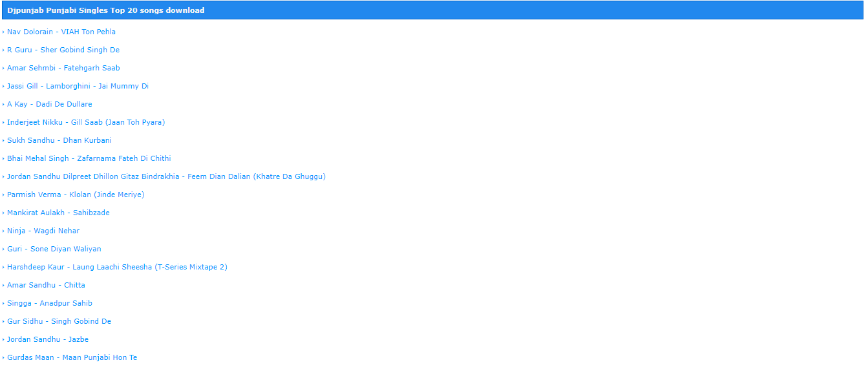Open Jassi Gill - Lamborghini song link
Screen dimensions: 868x369
[x=78, y=86]
